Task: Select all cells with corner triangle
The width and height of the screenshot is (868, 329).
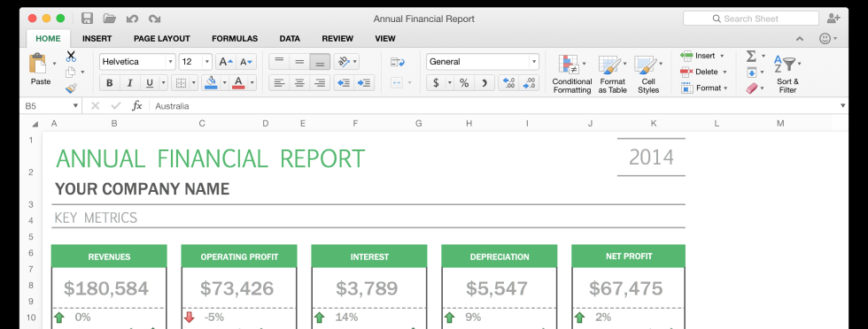Action: (x=35, y=124)
